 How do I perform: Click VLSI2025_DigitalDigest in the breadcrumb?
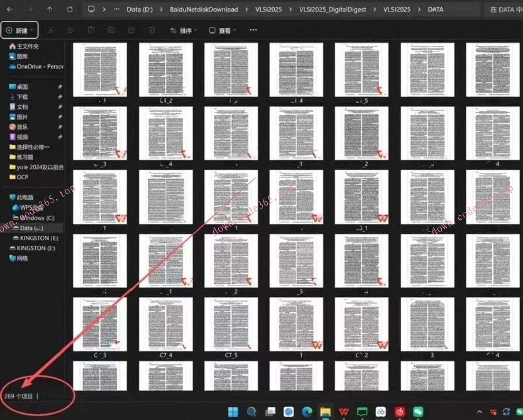click(332, 9)
